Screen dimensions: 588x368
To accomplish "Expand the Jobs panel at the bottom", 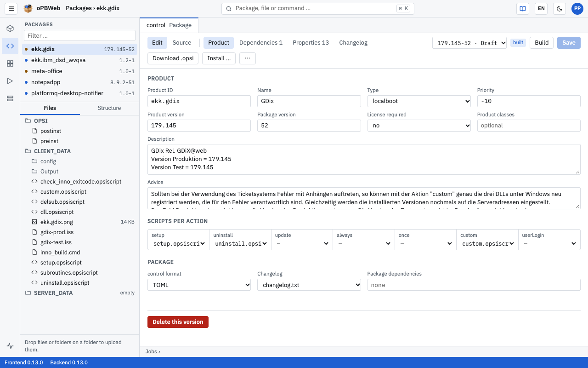I will (153, 351).
